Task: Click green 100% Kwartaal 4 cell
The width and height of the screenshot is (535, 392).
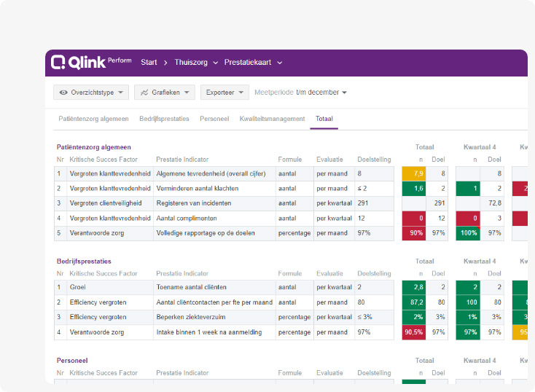Action: click(468, 233)
